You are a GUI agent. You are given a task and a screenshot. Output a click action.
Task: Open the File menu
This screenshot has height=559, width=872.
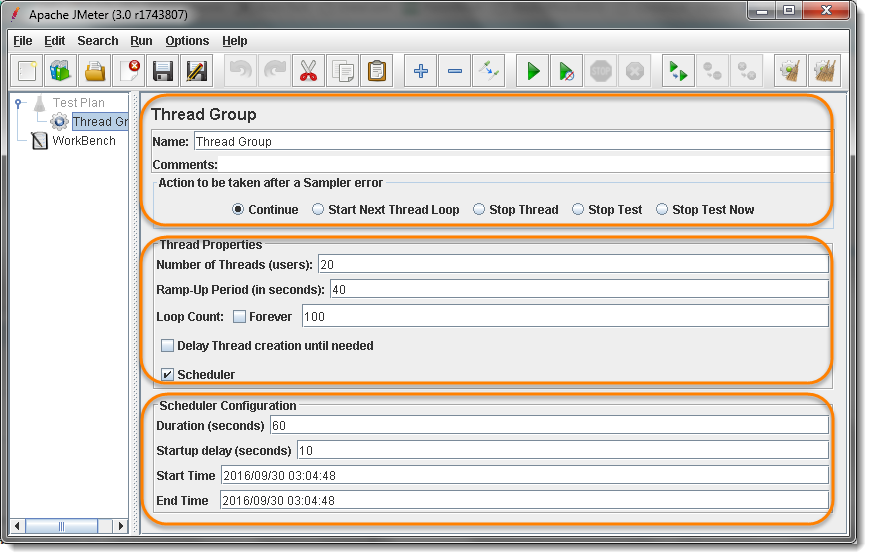click(x=23, y=41)
